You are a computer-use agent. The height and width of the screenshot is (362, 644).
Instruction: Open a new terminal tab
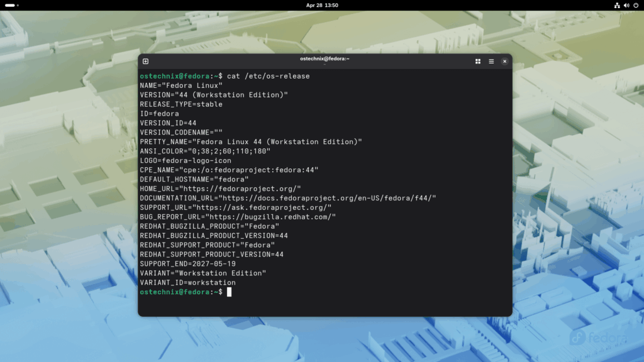pos(145,61)
